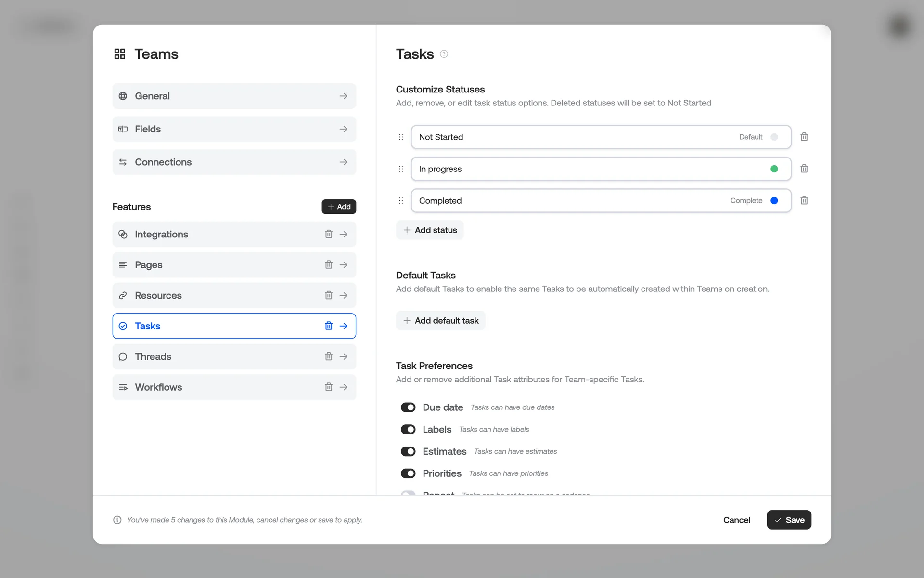
Task: Delete the Not Started status
Action: pyautogui.click(x=804, y=137)
